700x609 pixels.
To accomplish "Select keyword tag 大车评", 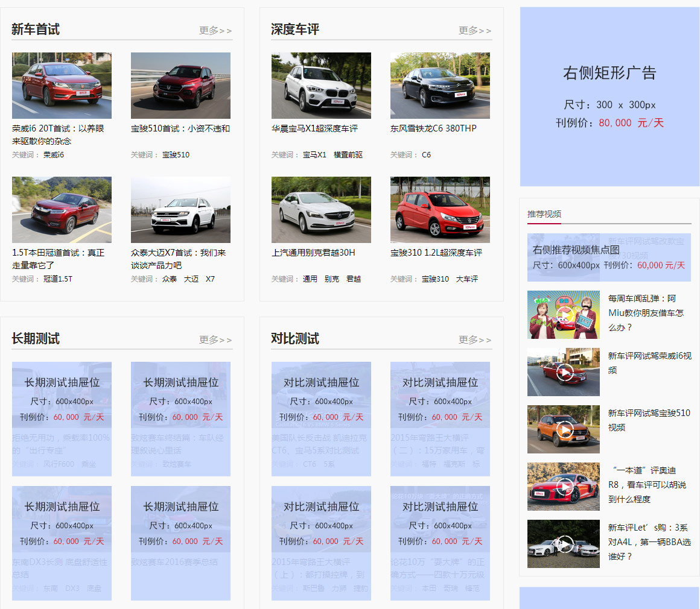I will [467, 279].
